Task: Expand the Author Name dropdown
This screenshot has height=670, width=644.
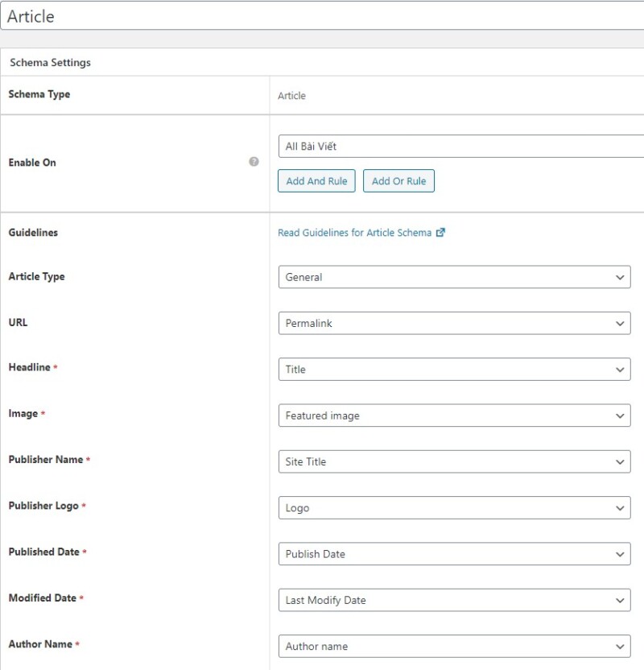Action: 454,646
